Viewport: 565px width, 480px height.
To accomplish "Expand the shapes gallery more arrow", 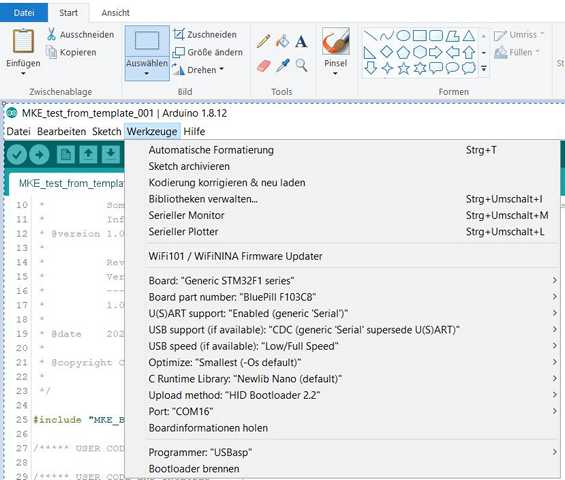I will (x=484, y=68).
